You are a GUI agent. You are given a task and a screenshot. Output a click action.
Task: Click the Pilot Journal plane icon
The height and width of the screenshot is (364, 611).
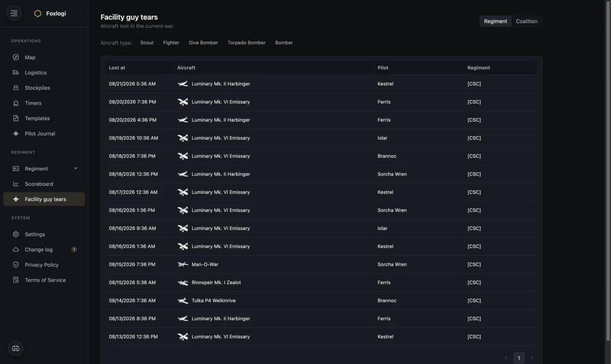pyautogui.click(x=16, y=134)
